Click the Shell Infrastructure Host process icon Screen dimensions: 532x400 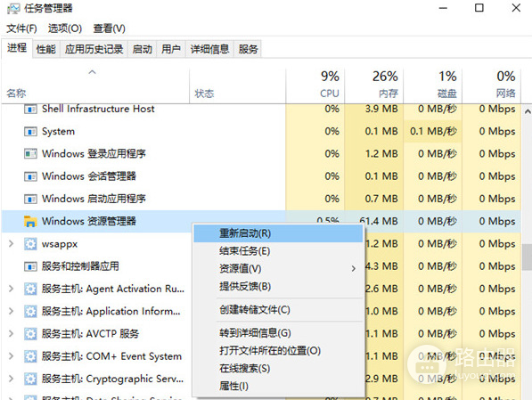30,110
